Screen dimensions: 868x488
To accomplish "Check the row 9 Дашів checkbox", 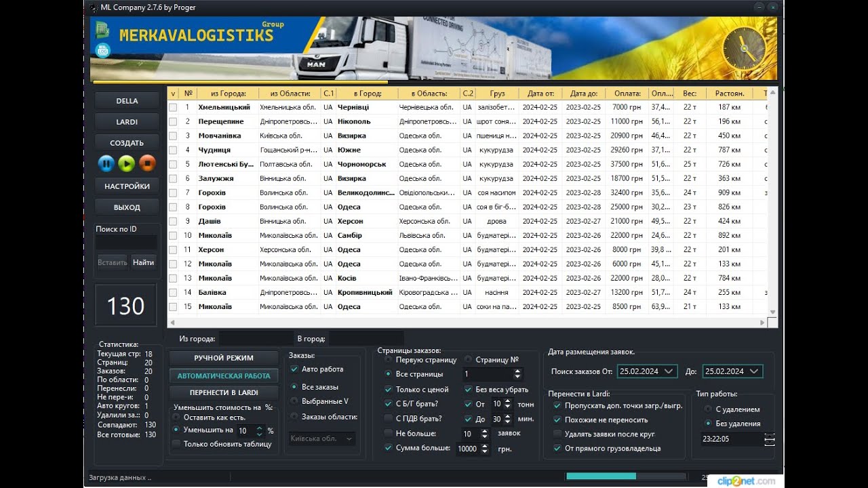I will click(x=173, y=221).
